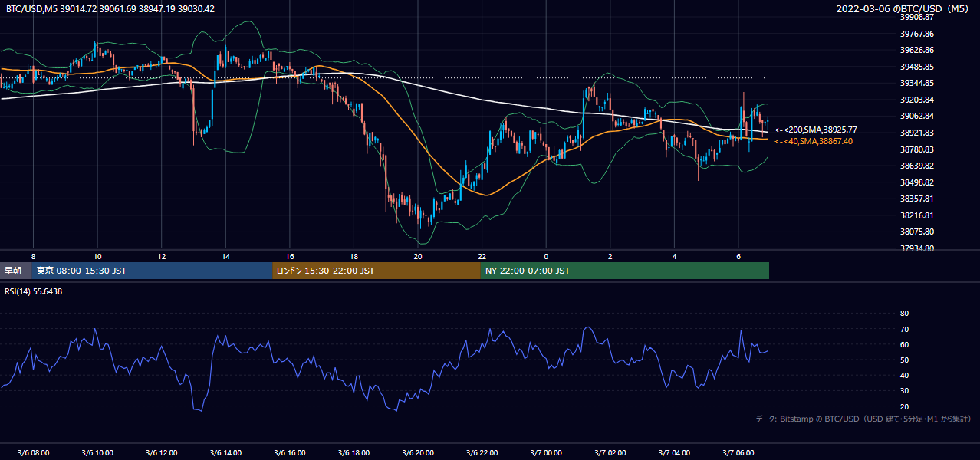Image resolution: width=980 pixels, height=460 pixels.
Task: Click price axis value 38921.83
Action: coord(918,133)
